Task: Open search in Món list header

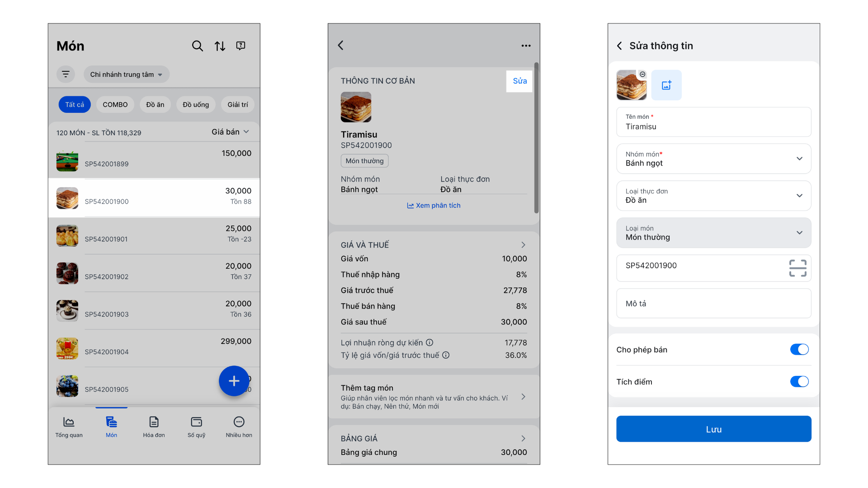Action: coord(197,46)
